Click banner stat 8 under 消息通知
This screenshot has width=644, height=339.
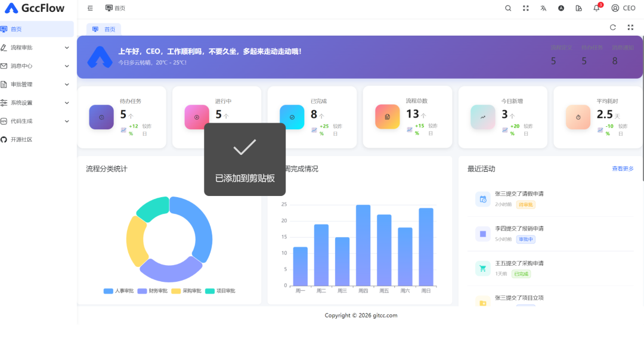click(x=615, y=61)
